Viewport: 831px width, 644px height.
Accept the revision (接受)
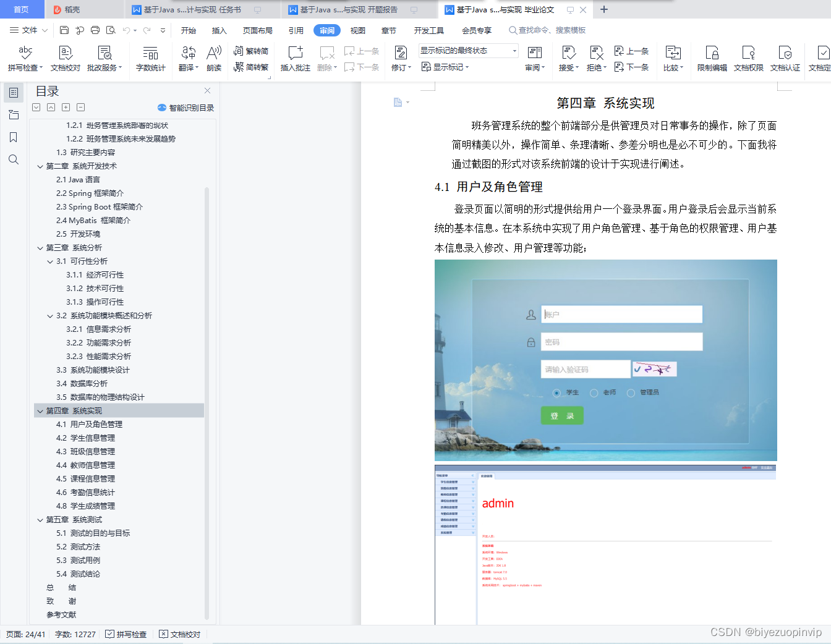[x=569, y=59]
